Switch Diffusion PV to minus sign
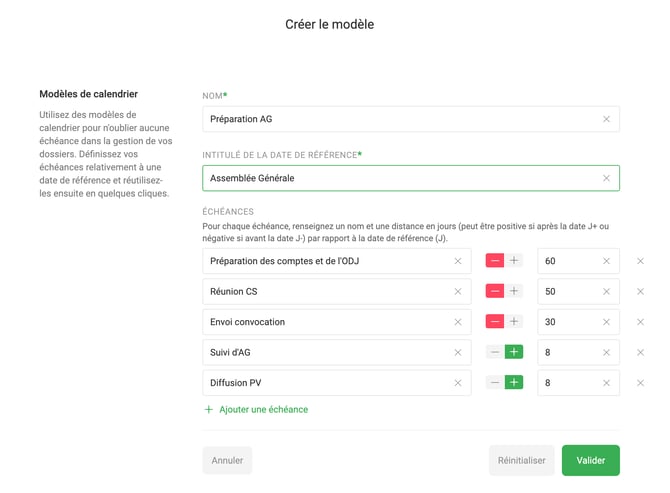 click(495, 383)
